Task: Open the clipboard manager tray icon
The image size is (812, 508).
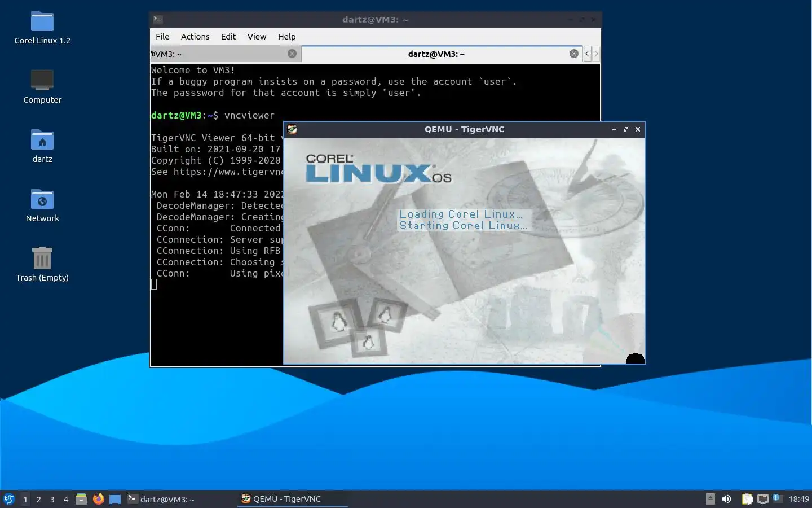Action: click(747, 499)
